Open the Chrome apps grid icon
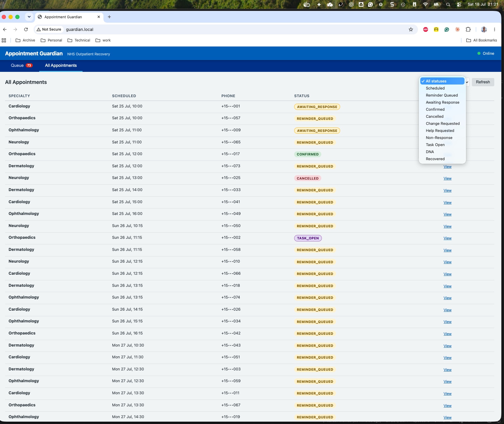Image resolution: width=504 pixels, height=424 pixels. pos(4,40)
